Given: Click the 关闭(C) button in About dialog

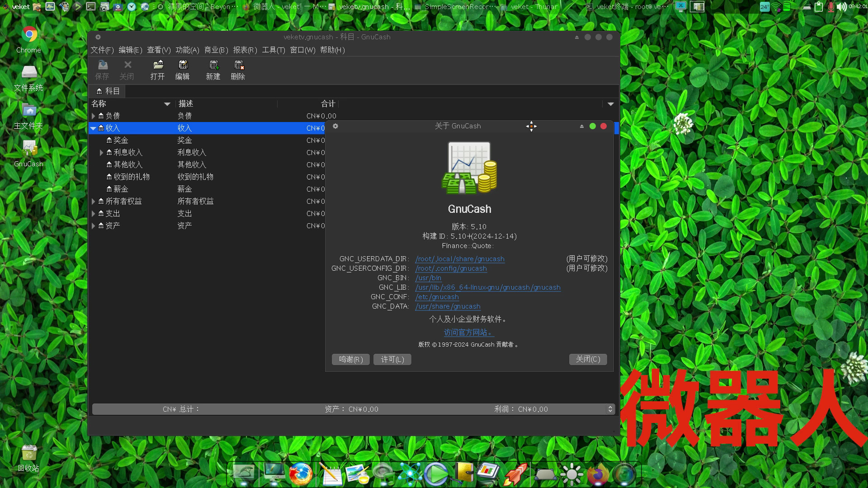Looking at the screenshot, I should point(588,360).
